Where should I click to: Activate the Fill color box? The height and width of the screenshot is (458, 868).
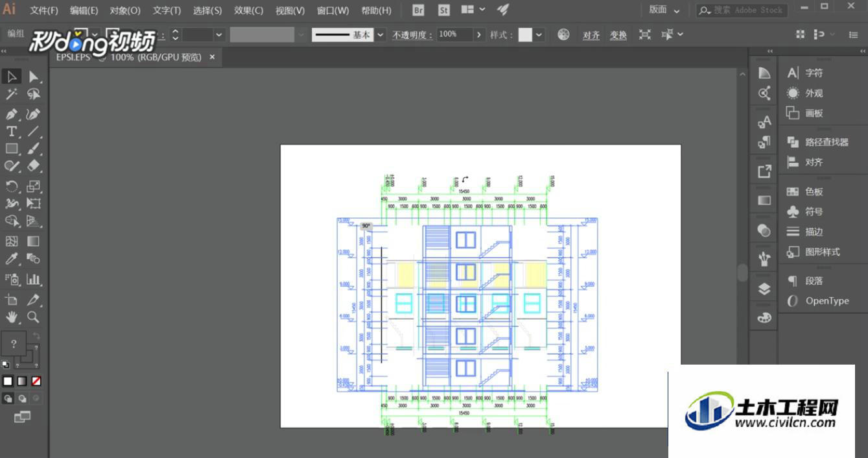(x=14, y=344)
